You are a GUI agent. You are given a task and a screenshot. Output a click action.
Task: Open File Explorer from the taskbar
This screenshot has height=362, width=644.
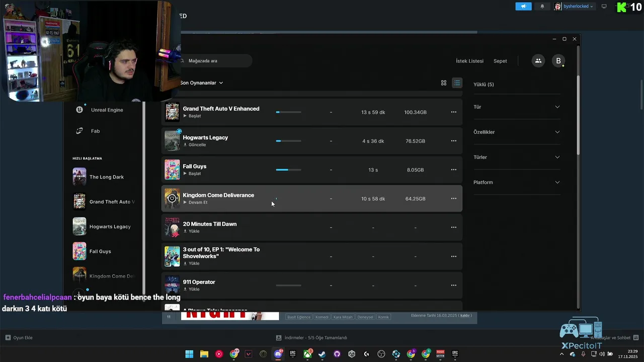[204, 354]
